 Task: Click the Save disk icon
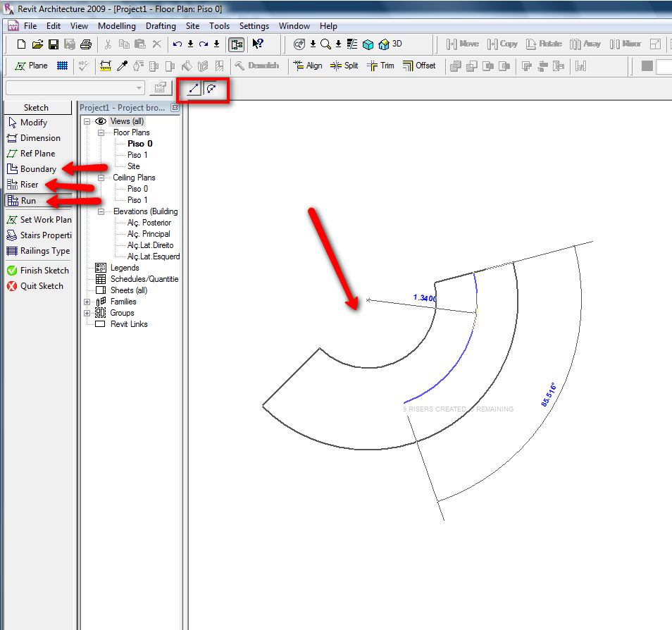tap(54, 44)
